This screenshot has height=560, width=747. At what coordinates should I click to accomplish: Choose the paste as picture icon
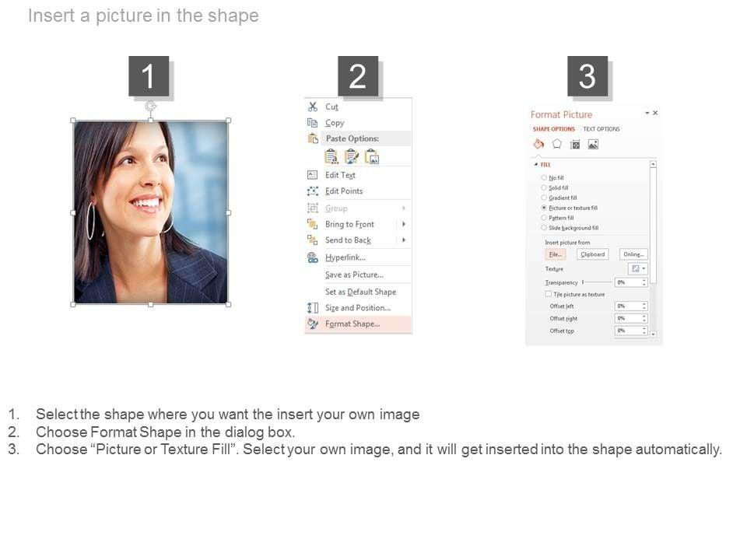[372, 156]
